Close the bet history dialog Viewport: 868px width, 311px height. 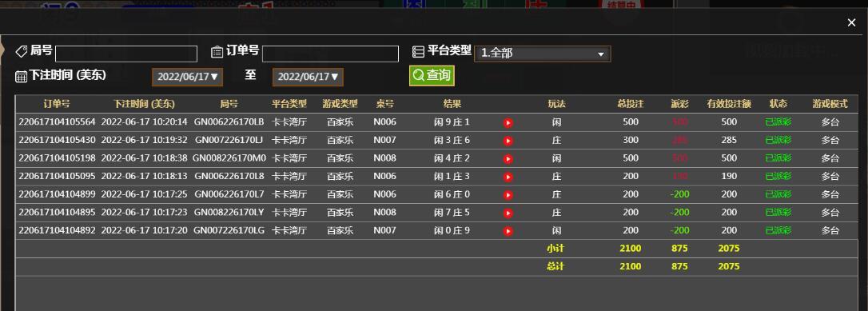(x=851, y=22)
